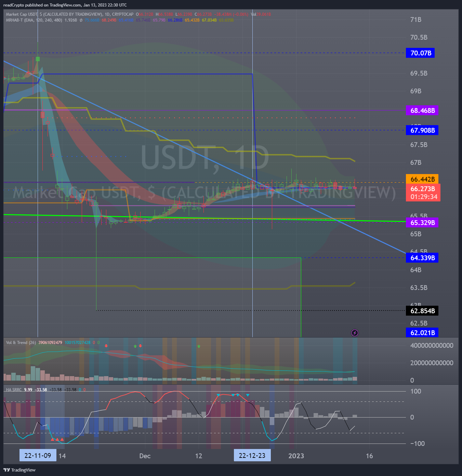
Task: Click the purple 65.329B price label
Action: [x=422, y=223]
